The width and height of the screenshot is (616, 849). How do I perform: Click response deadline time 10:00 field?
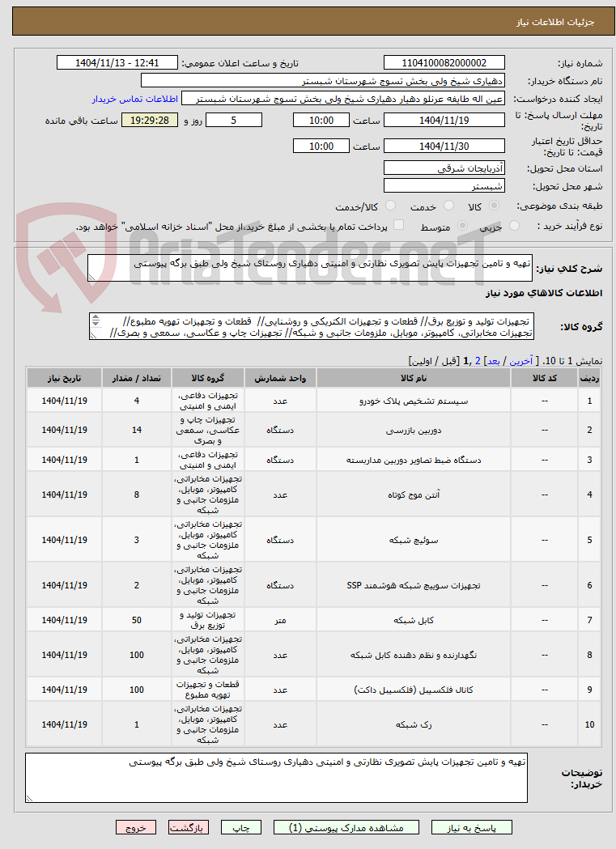point(321,121)
